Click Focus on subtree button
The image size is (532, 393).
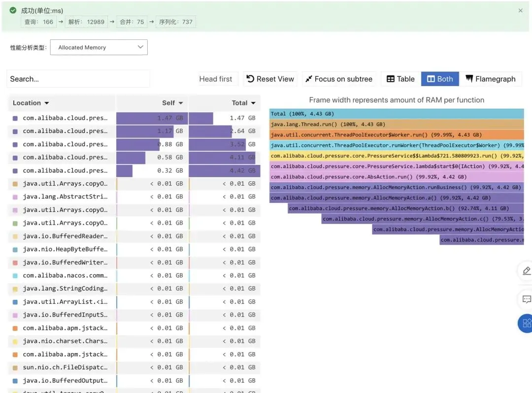tap(339, 79)
